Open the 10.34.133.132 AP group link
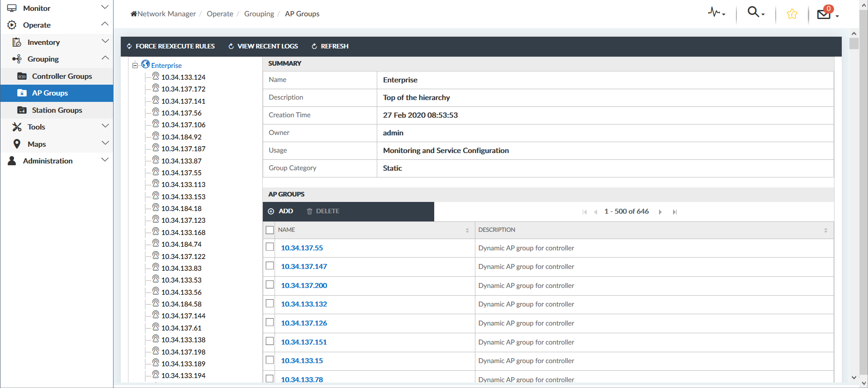 point(304,304)
